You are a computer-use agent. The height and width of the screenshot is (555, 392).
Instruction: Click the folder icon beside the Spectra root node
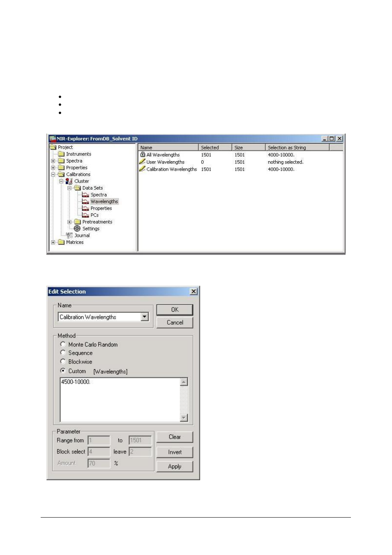pos(61,161)
